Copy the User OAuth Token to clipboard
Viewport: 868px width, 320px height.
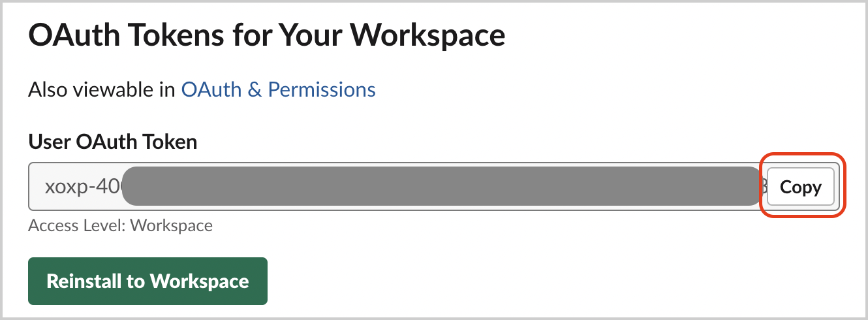point(800,187)
